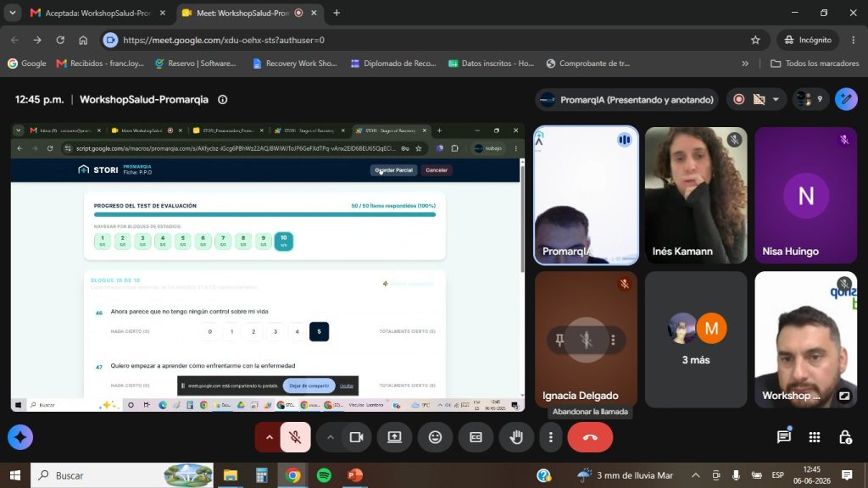The width and height of the screenshot is (868, 488).
Task: Click 'Dejar de compartir' in shared screen
Action: point(309,385)
